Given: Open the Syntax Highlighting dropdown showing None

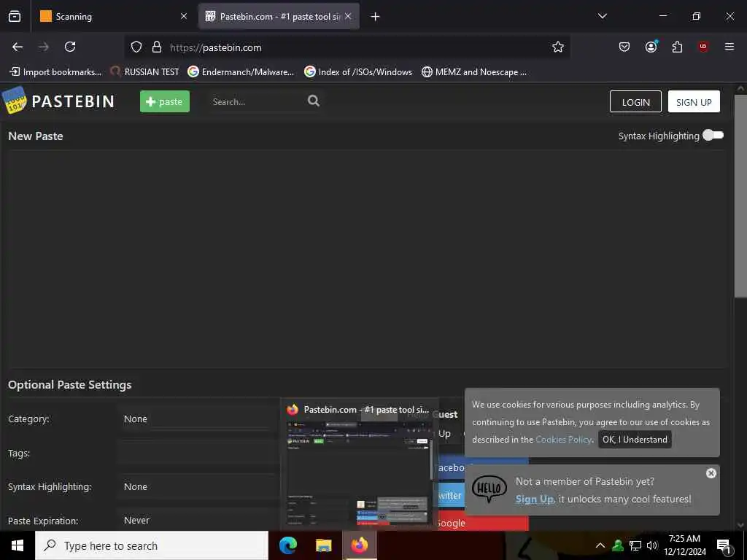Looking at the screenshot, I should click(200, 486).
